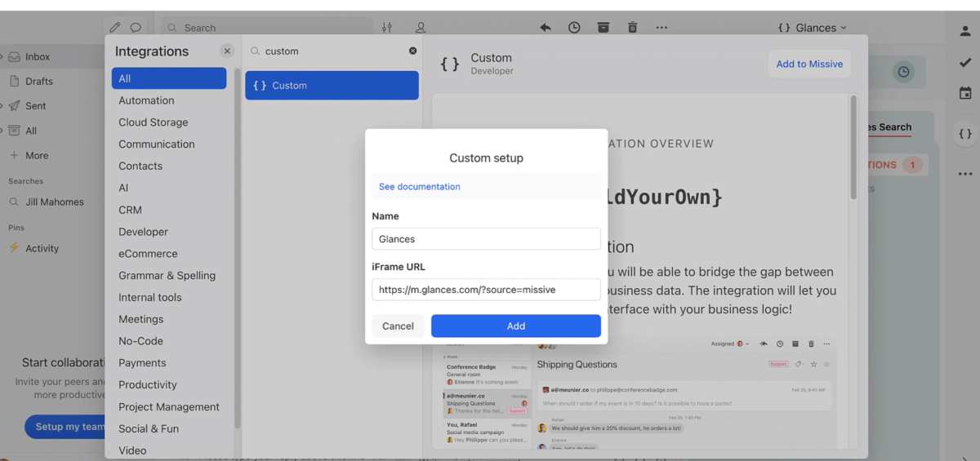The height and width of the screenshot is (461, 980).
Task: Click the ellipsis icon in right rail
Action: (964, 174)
